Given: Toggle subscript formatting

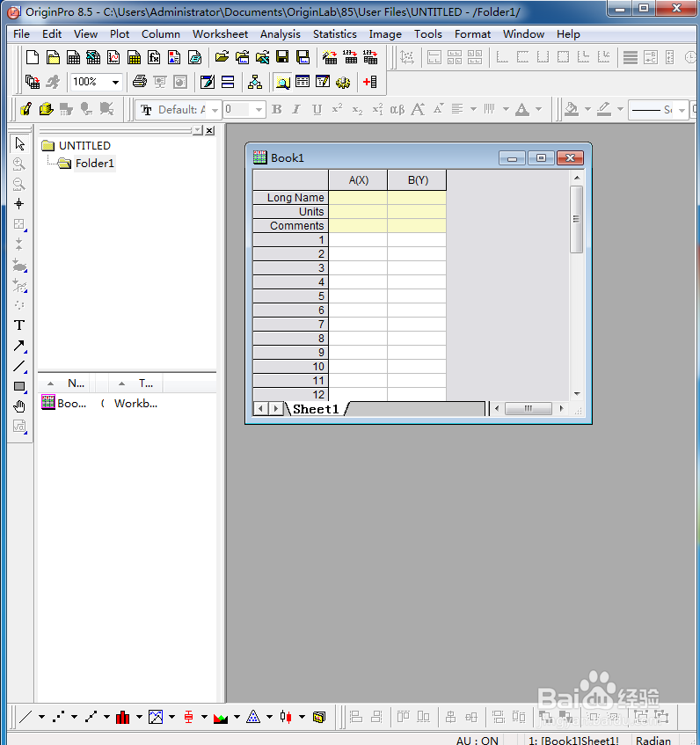Looking at the screenshot, I should [x=357, y=110].
